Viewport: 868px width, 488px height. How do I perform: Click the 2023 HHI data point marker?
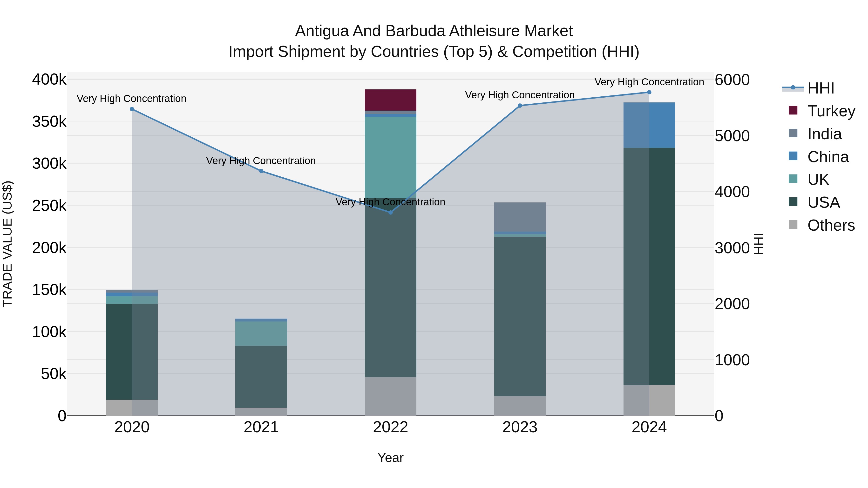pyautogui.click(x=520, y=106)
